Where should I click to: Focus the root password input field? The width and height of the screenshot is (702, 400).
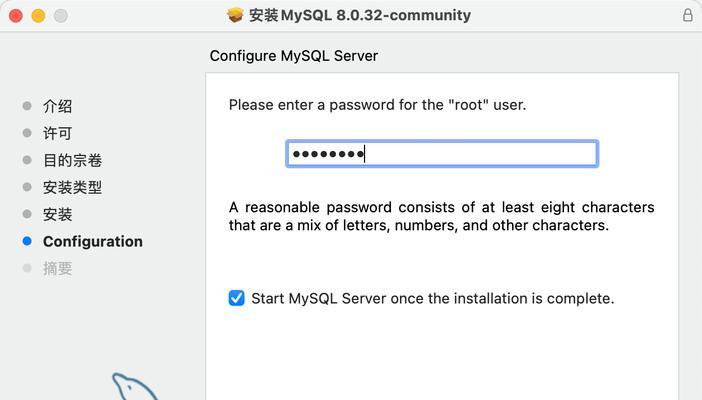click(442, 154)
